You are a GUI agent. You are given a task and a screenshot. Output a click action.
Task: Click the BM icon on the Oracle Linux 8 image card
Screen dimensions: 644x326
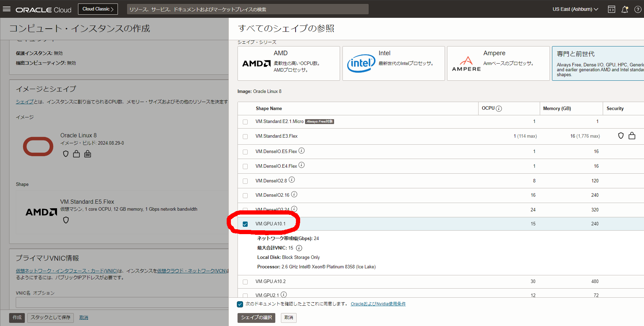(x=87, y=154)
